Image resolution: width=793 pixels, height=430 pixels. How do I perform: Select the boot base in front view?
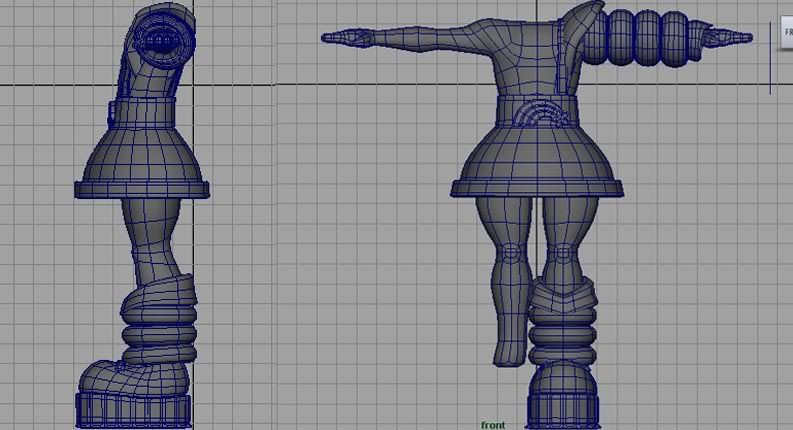[x=567, y=407]
